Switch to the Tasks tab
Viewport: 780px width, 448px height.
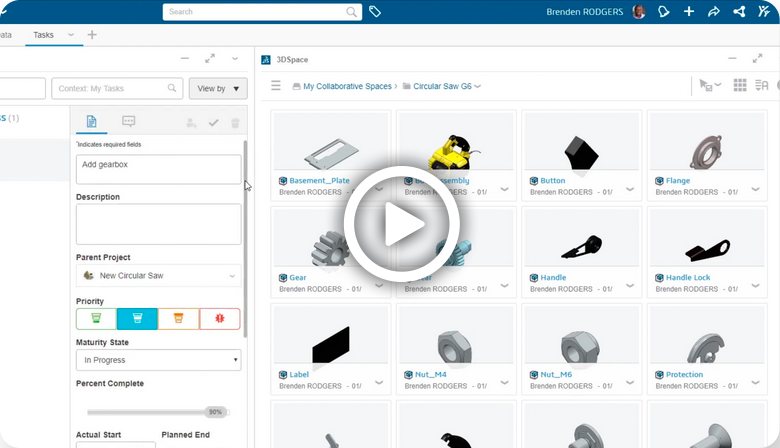(43, 35)
